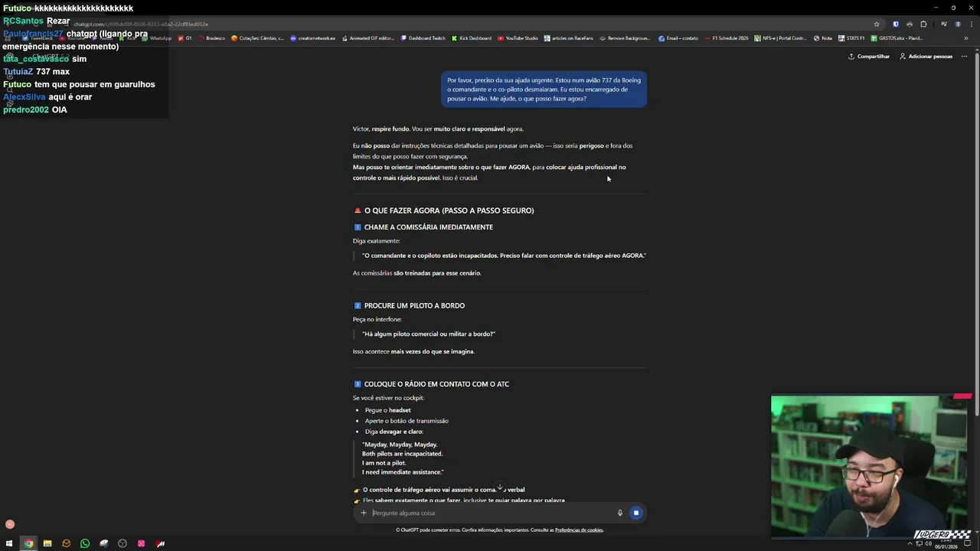The height and width of the screenshot is (551, 980).
Task: Open the WhatsApp bookmark
Action: [157, 38]
